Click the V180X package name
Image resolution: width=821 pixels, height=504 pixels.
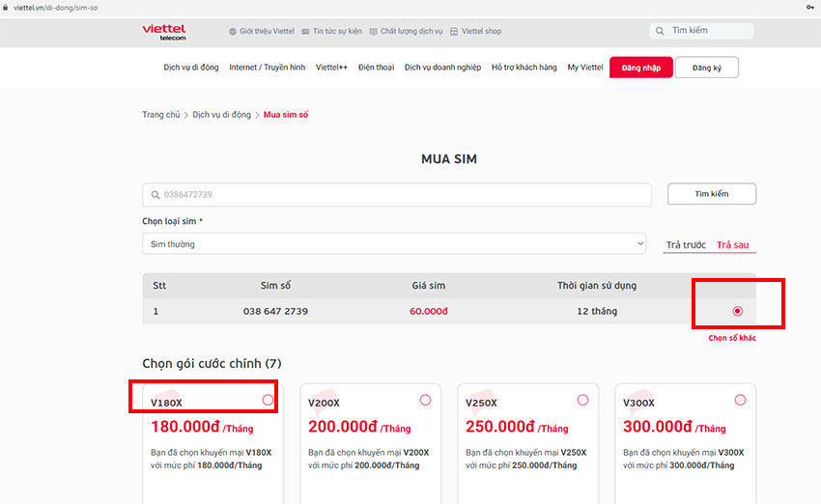tap(166, 403)
